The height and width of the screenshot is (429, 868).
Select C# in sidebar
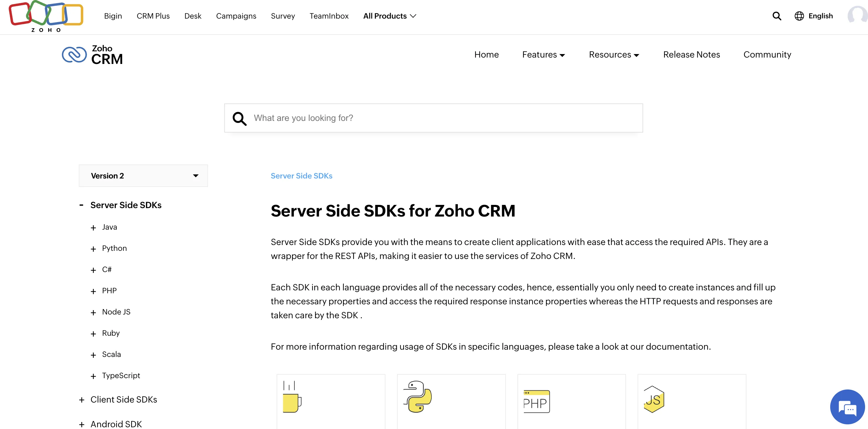pyautogui.click(x=107, y=270)
